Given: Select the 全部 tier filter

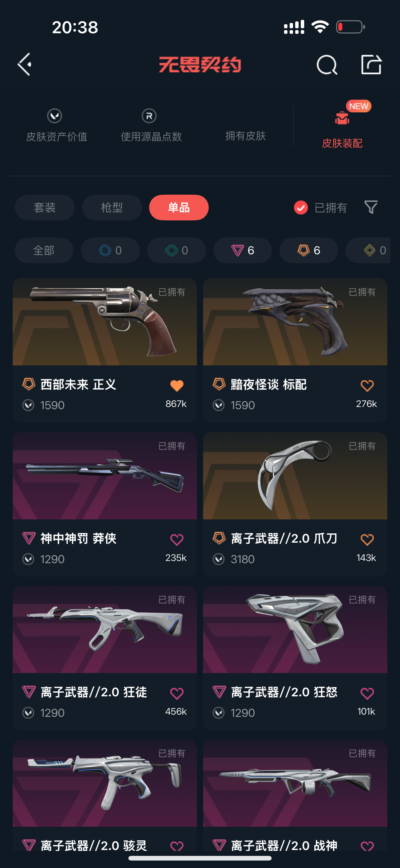Looking at the screenshot, I should [44, 250].
